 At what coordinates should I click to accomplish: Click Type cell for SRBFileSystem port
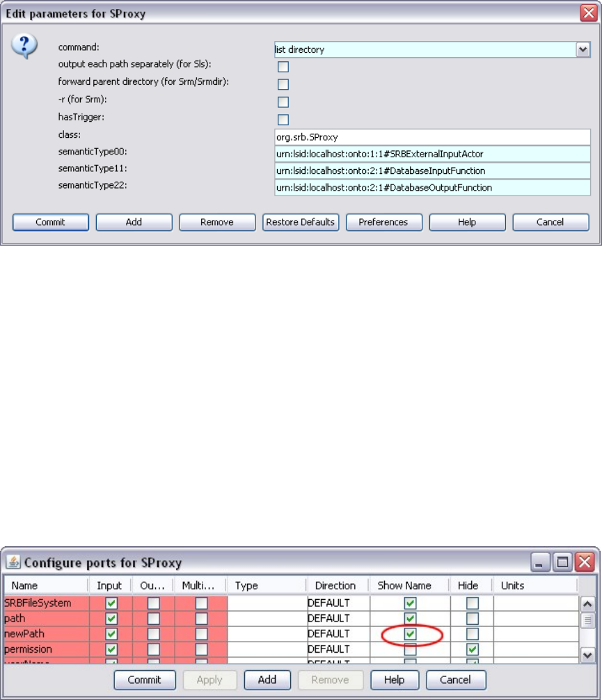tap(267, 603)
